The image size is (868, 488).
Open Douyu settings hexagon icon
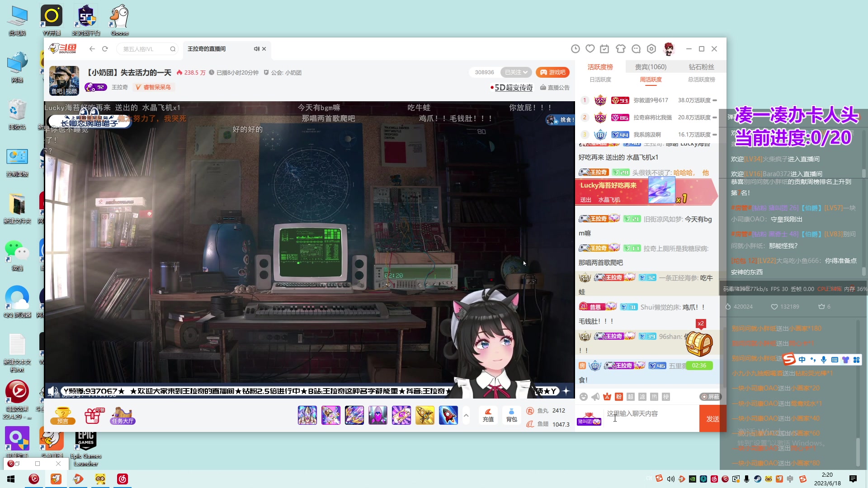pos(651,49)
